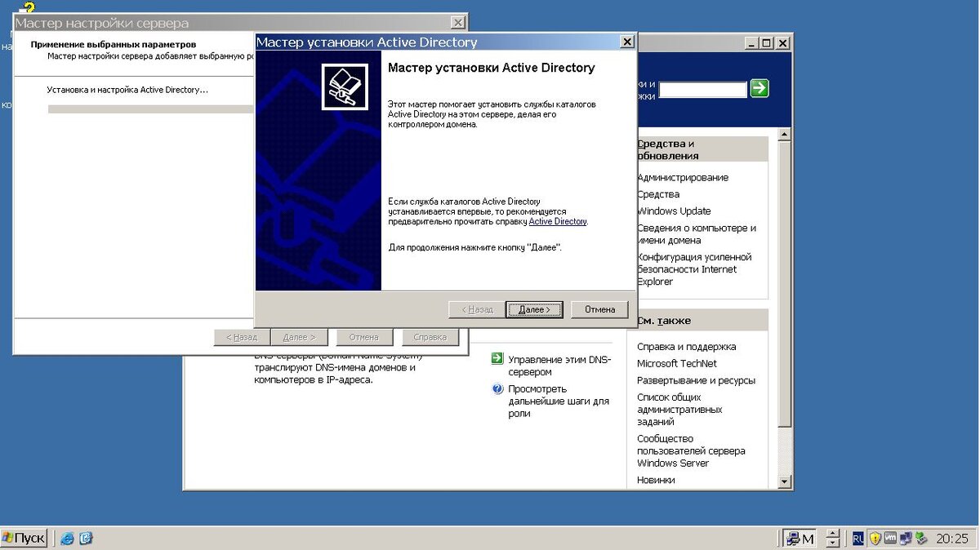This screenshot has height=550, width=980.
Task: Click the Средства link under Администрирование
Action: tap(658, 194)
